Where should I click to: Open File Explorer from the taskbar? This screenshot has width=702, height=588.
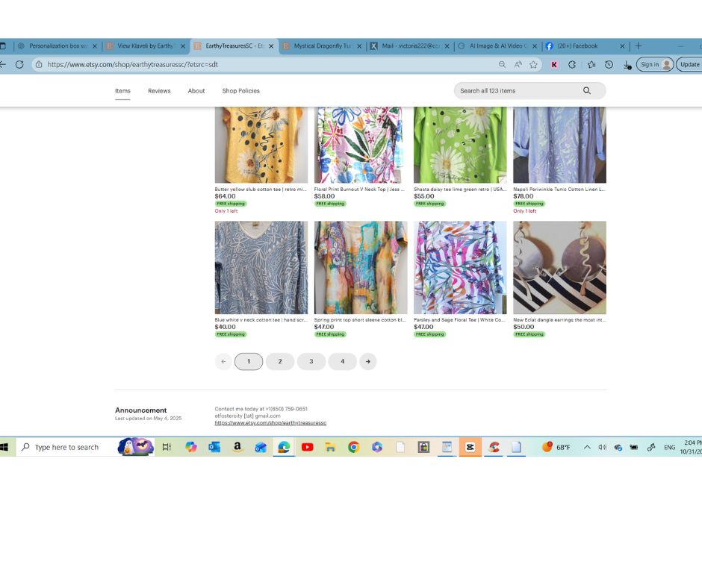point(330,446)
